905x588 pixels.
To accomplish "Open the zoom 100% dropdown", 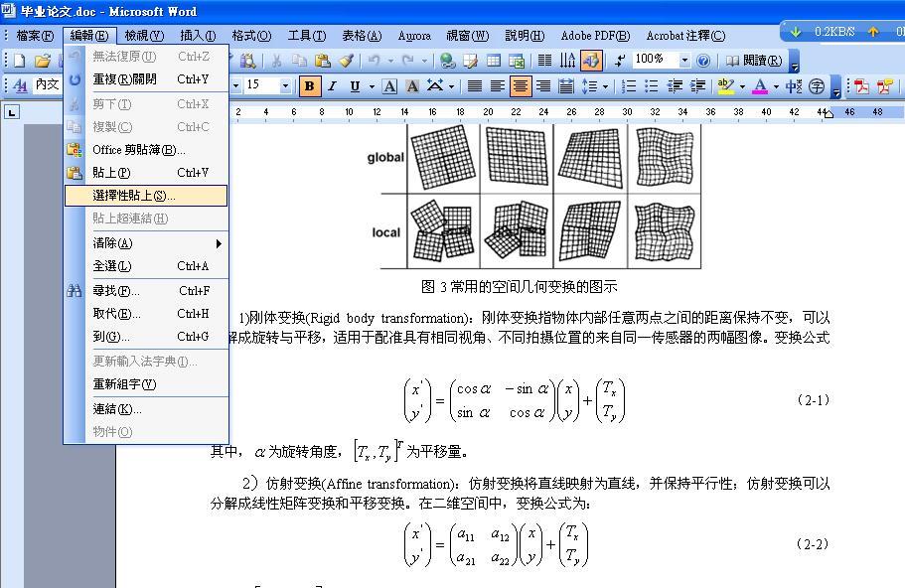I will (x=684, y=60).
